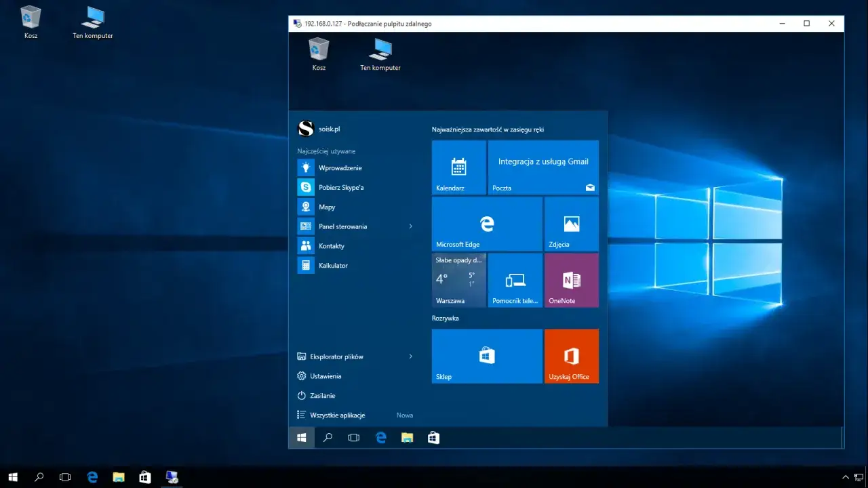Screen dimensions: 868x488
Task: Open Search on the remote taskbar
Action: tap(328, 437)
